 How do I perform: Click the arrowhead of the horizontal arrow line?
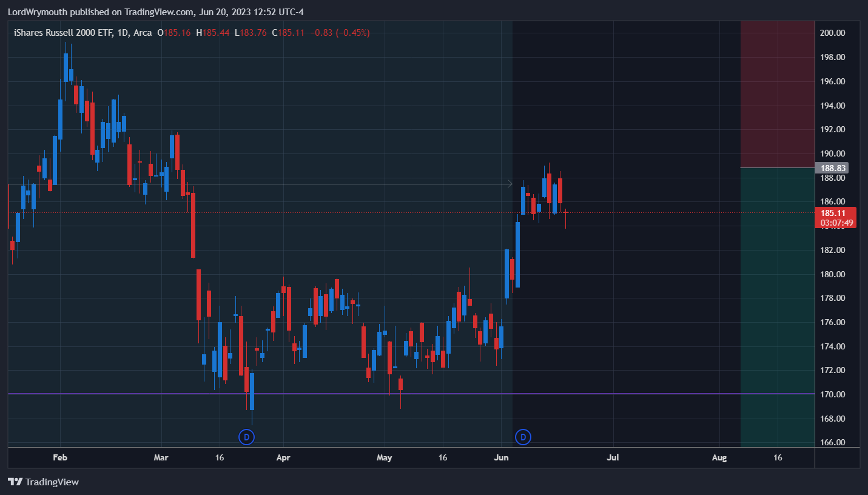[510, 184]
